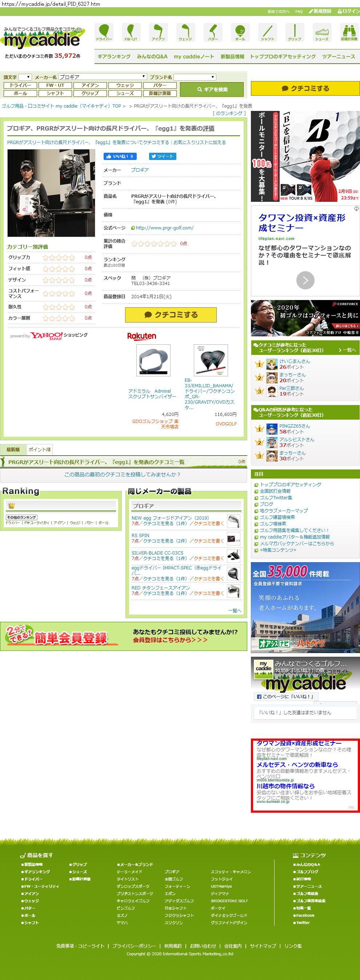Click 同じメーカーの製品 一覧へ link
360x980 pixels.
235,611
